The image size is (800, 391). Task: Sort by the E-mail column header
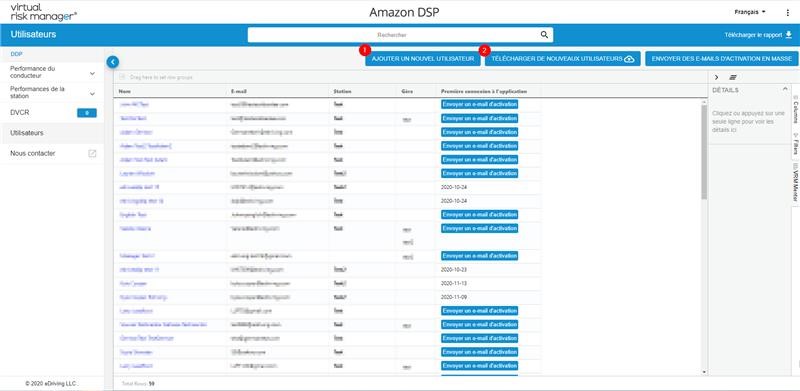(239, 91)
